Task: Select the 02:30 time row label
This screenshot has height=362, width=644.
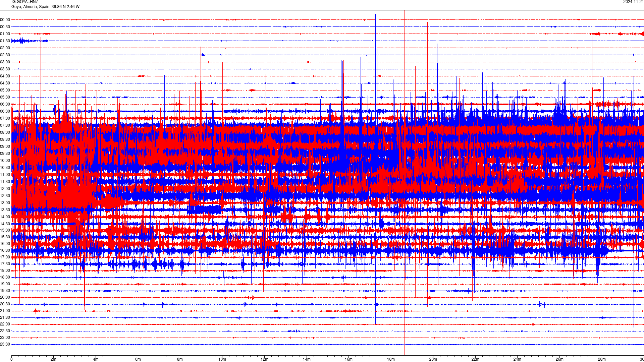Action: point(5,55)
